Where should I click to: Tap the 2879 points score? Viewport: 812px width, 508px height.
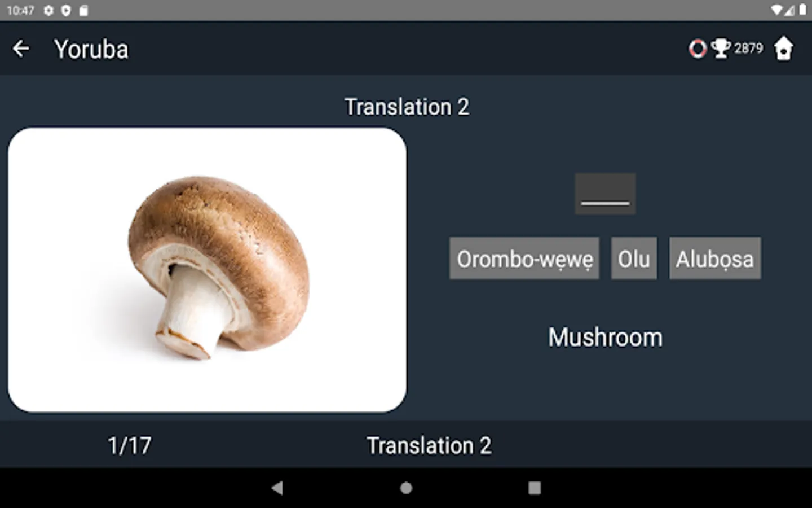coord(748,49)
